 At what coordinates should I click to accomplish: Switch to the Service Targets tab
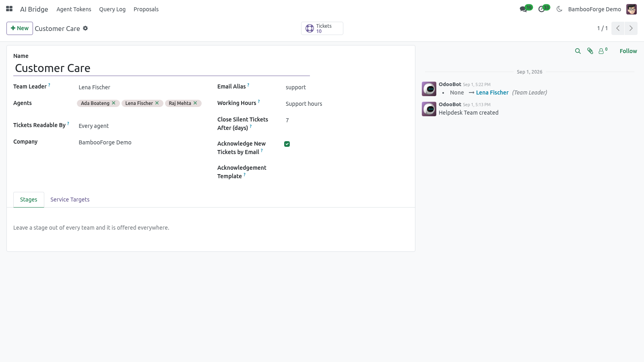70,200
